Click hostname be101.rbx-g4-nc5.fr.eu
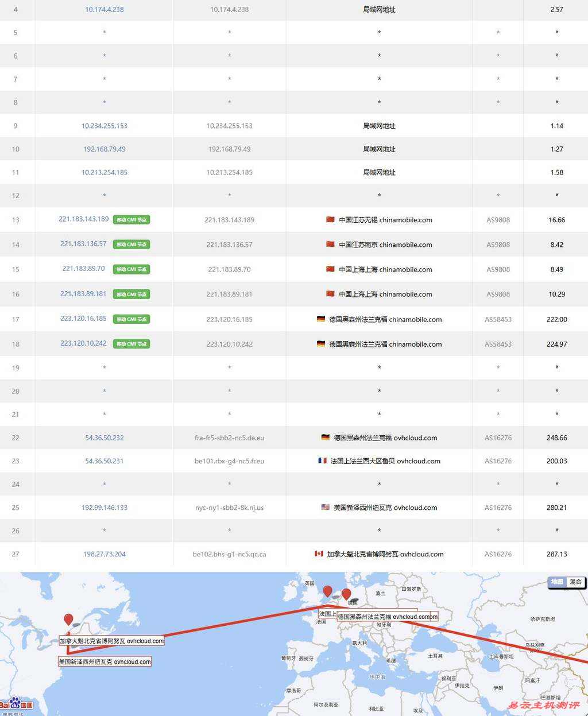Screen dimensions: 588x716 [230, 461]
